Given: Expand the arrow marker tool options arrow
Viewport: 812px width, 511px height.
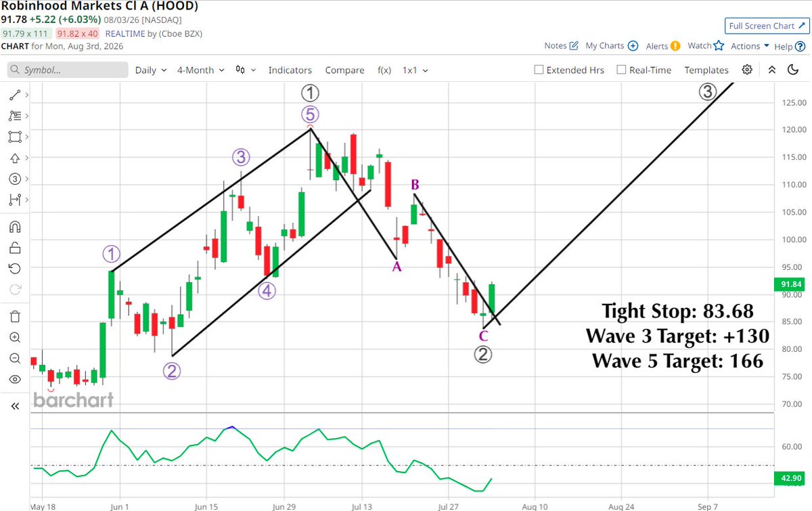Looking at the screenshot, I should (26, 158).
